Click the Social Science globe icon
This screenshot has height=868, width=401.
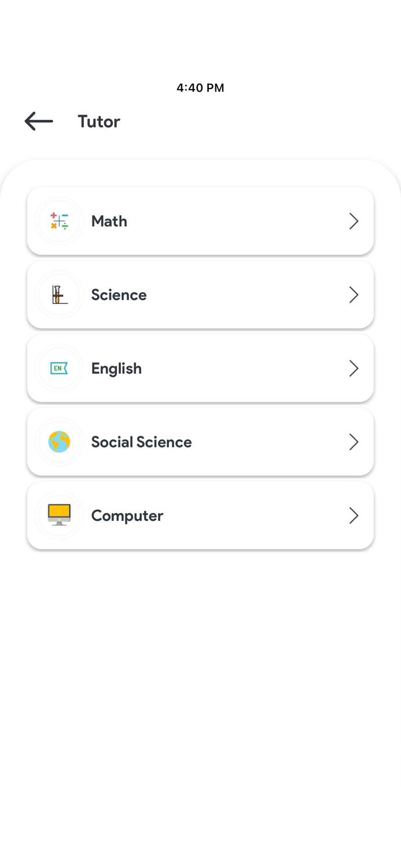tap(59, 442)
